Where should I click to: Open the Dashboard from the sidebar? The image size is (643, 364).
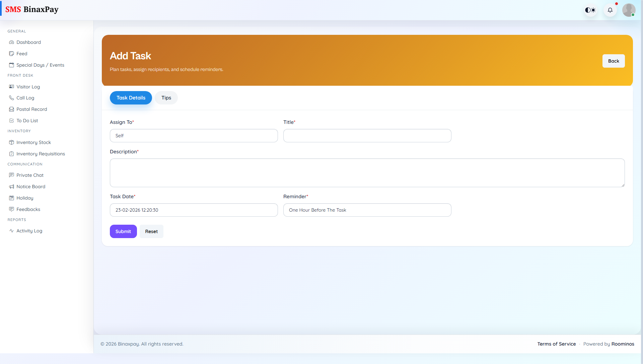28,42
